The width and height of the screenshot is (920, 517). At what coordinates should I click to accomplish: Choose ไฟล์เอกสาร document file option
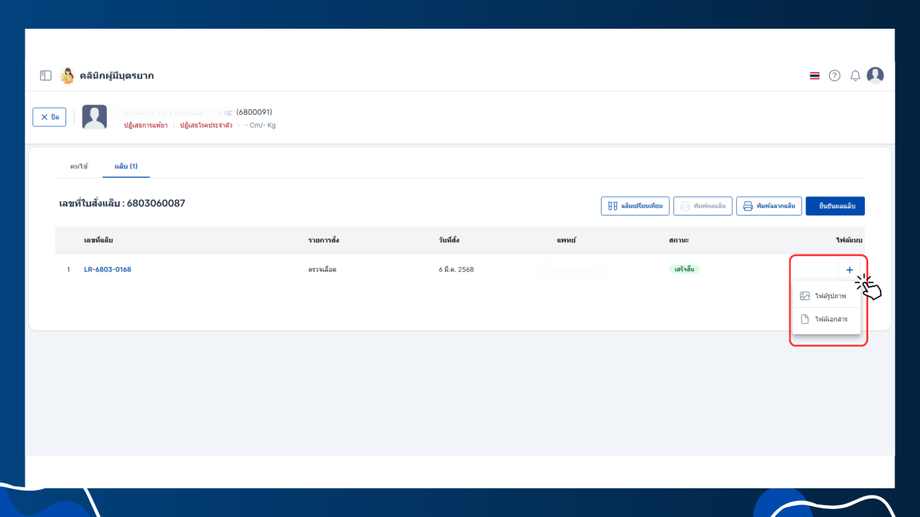[826, 319]
